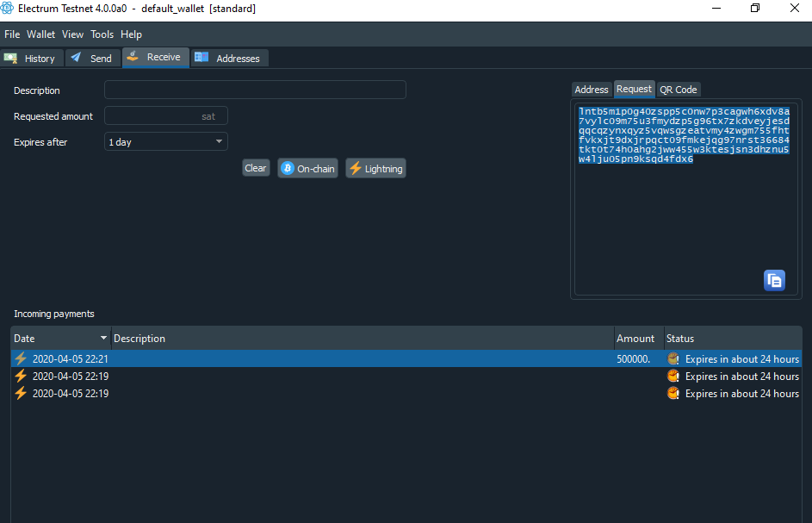This screenshot has width=812, height=523.
Task: Select the 2020-04-05 22:21 payment row
Action: click(406, 358)
